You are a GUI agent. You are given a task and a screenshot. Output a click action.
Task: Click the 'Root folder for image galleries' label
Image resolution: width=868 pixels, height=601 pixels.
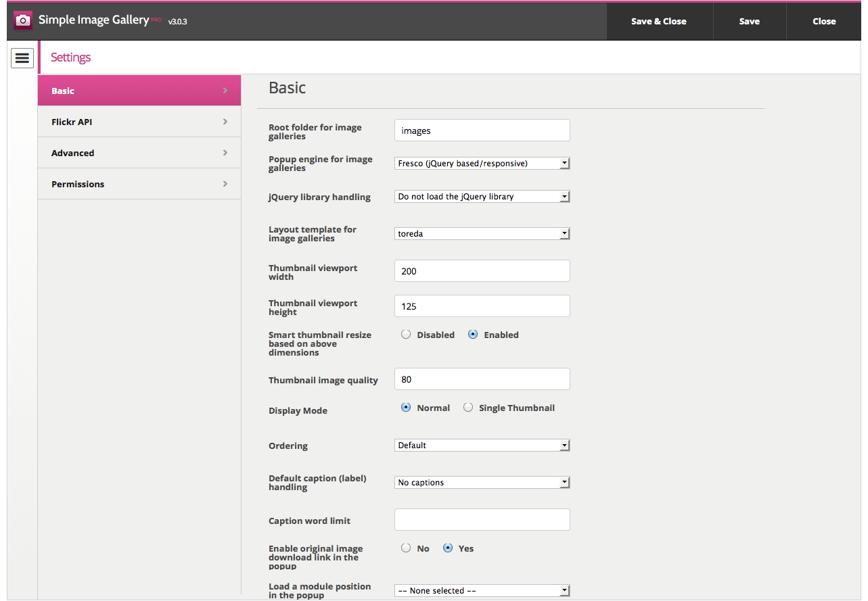pyautogui.click(x=315, y=132)
